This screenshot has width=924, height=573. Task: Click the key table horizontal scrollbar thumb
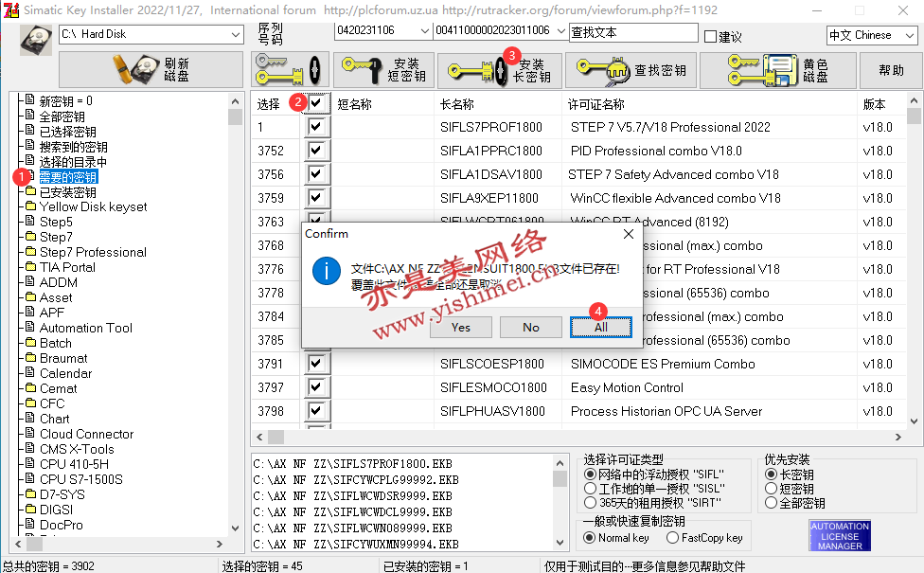(275, 437)
